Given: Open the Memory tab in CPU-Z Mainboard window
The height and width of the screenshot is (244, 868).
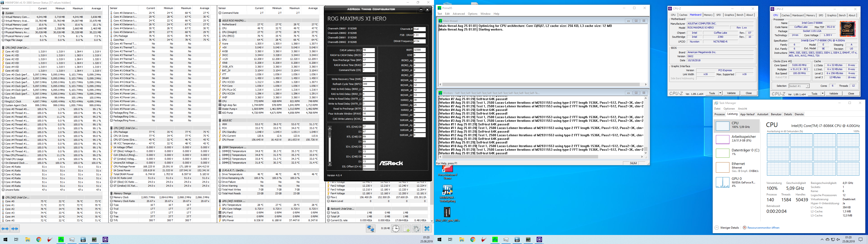Looking at the screenshot, I should click(708, 15).
